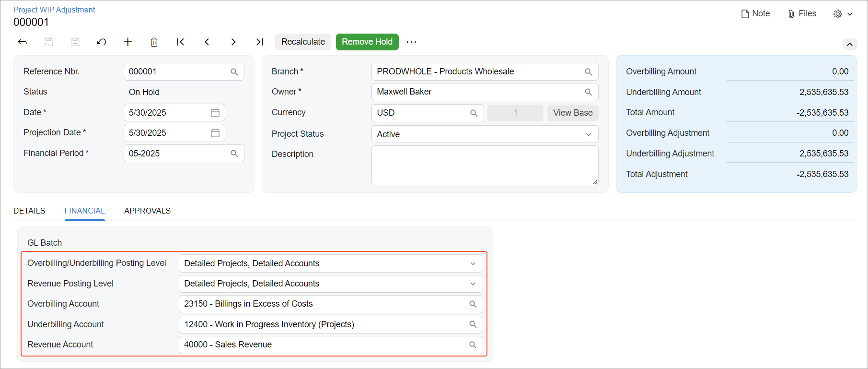Open the Financial Period lookup
868x369 pixels.
tap(234, 154)
